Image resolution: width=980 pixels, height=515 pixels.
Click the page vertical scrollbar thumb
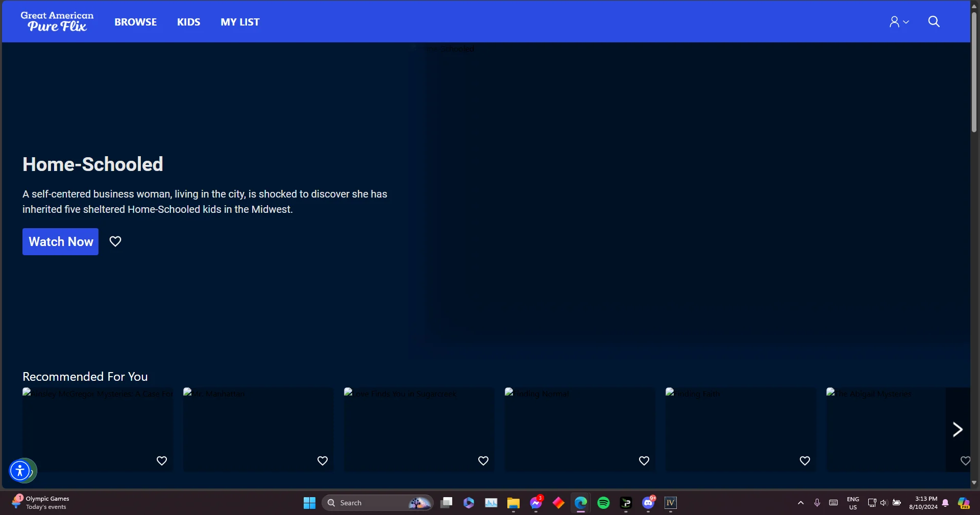(974, 71)
